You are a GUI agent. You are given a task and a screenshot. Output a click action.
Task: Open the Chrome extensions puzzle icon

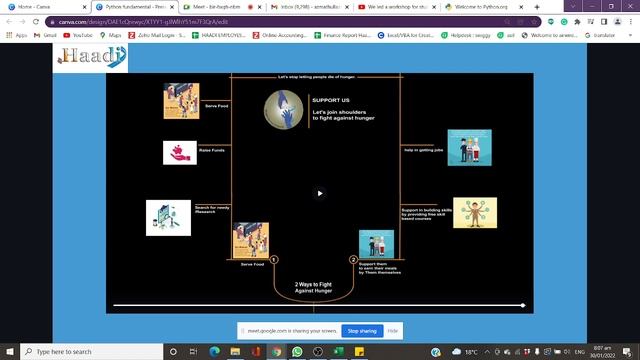point(577,22)
